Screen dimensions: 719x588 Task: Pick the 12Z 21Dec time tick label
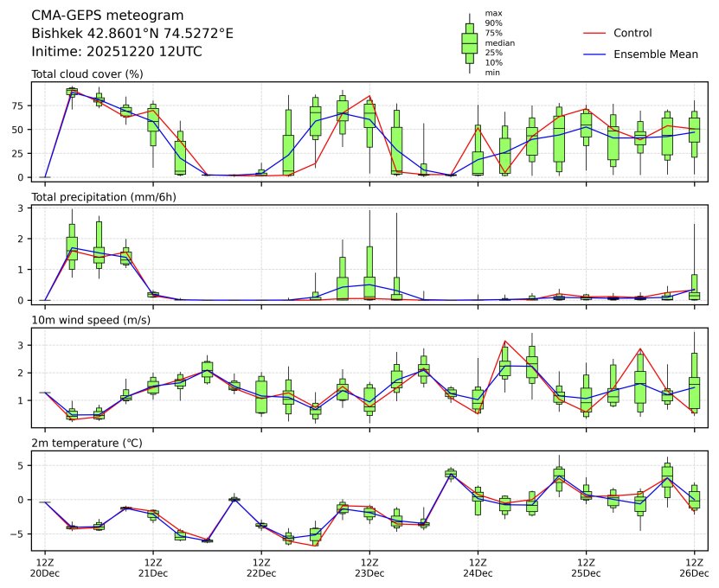point(153,568)
